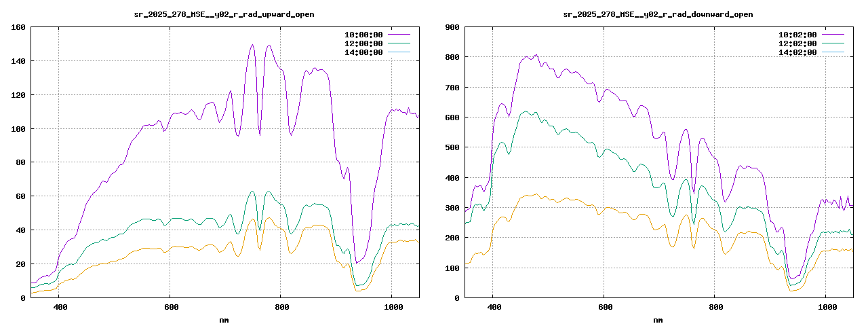
Task: Click the 600 tick on right chart x-axis
Action: tap(604, 308)
